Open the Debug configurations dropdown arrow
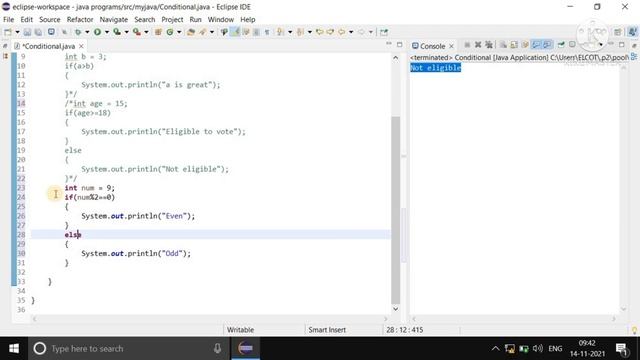This screenshot has height=360, width=640. (x=87, y=32)
